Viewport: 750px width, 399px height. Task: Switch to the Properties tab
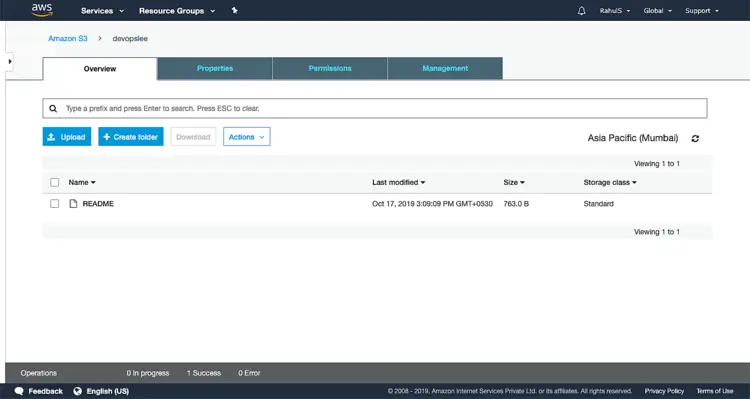click(x=215, y=68)
